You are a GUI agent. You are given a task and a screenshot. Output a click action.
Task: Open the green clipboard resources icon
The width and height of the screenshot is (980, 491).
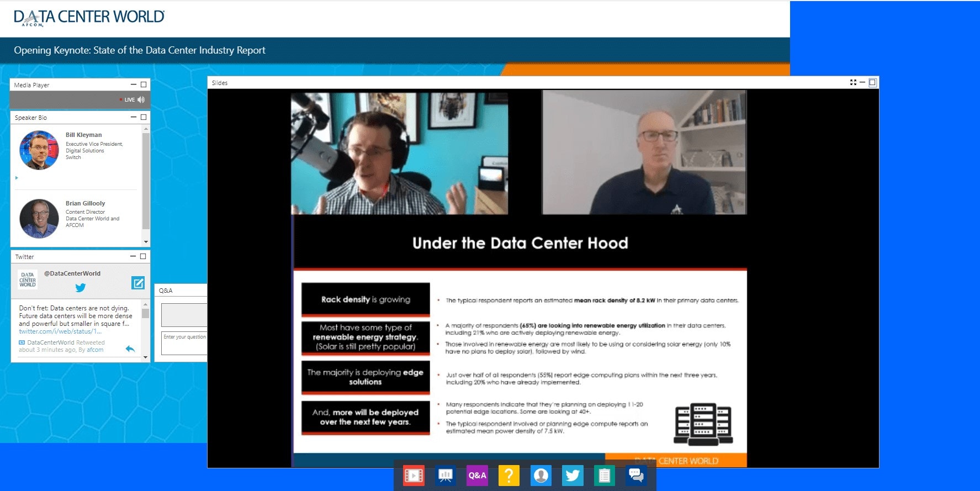tap(604, 475)
